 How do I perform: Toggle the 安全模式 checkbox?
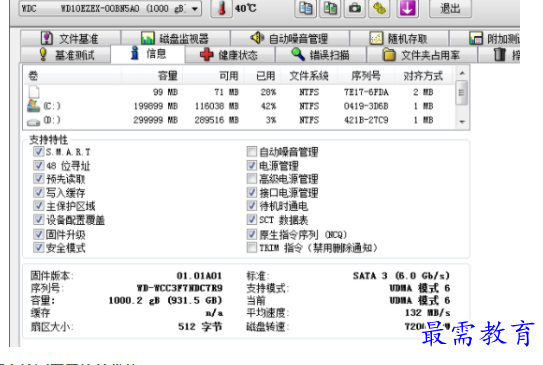tap(38, 248)
